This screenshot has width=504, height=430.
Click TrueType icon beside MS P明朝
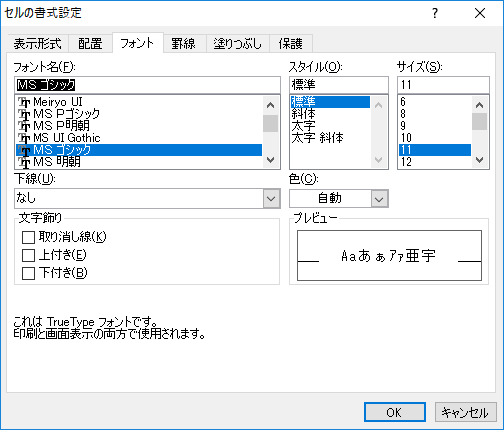[24, 126]
